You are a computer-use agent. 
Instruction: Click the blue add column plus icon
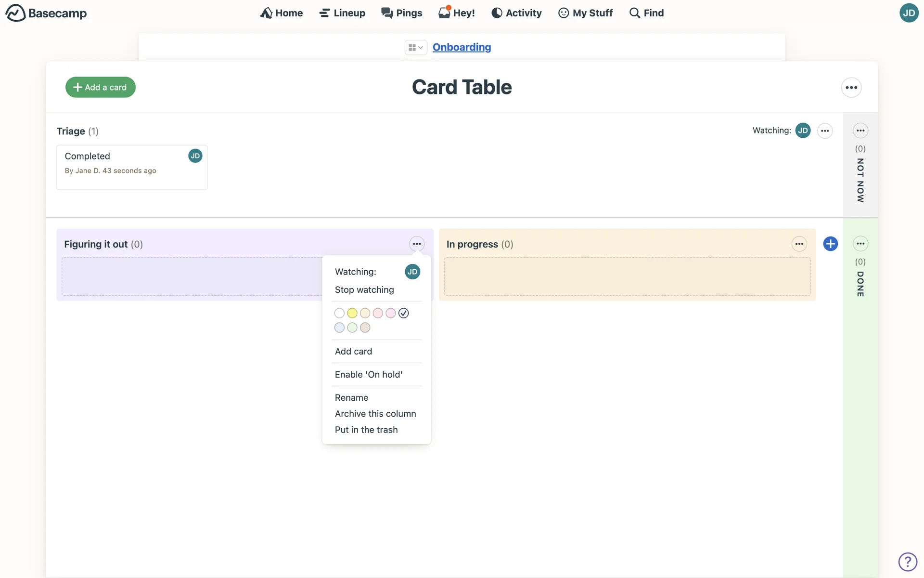tap(830, 244)
